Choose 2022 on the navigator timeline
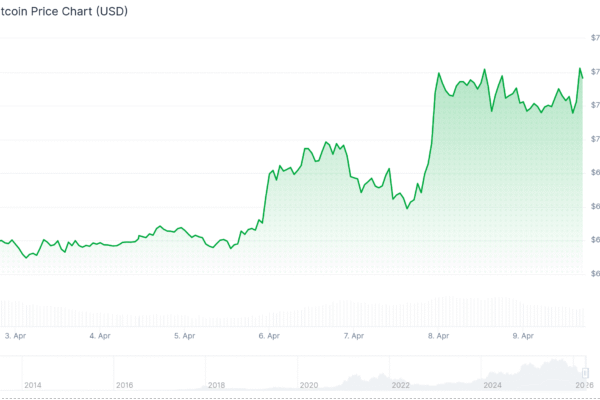This screenshot has height=400, width=600. click(x=401, y=384)
